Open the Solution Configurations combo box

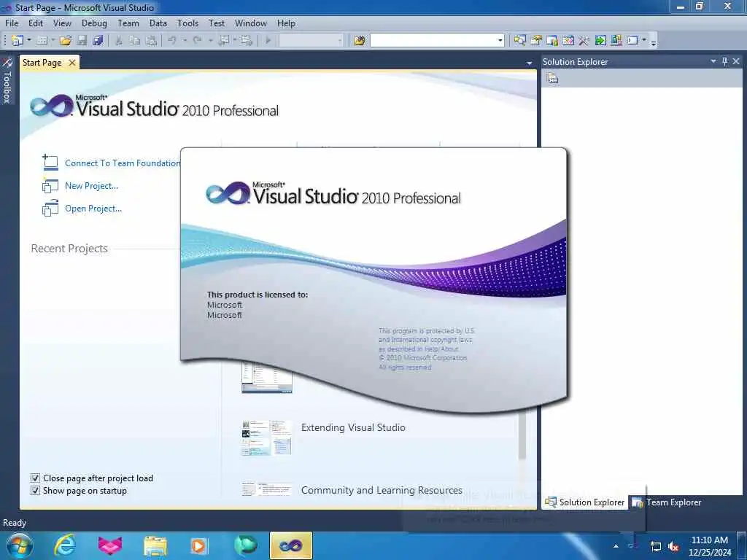(x=311, y=41)
